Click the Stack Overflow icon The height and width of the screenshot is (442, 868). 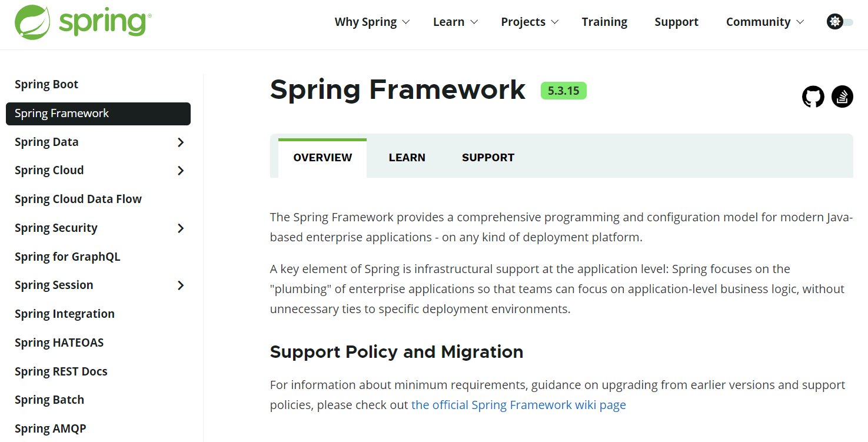point(842,96)
